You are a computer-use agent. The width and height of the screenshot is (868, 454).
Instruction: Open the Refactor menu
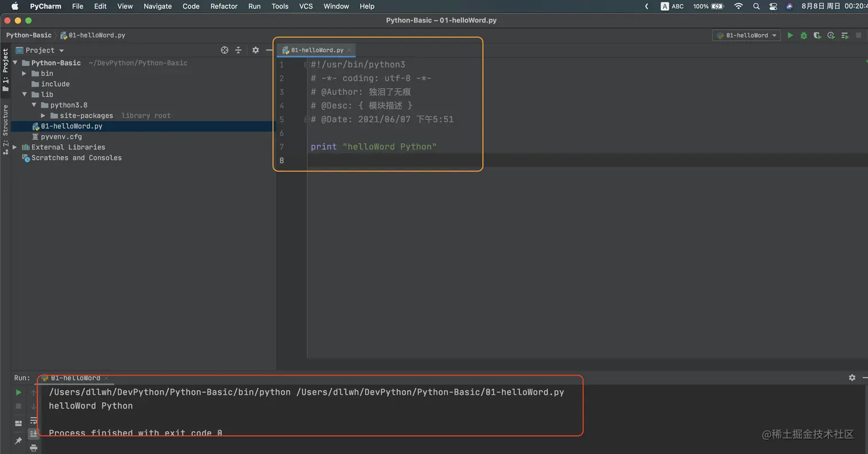(224, 6)
